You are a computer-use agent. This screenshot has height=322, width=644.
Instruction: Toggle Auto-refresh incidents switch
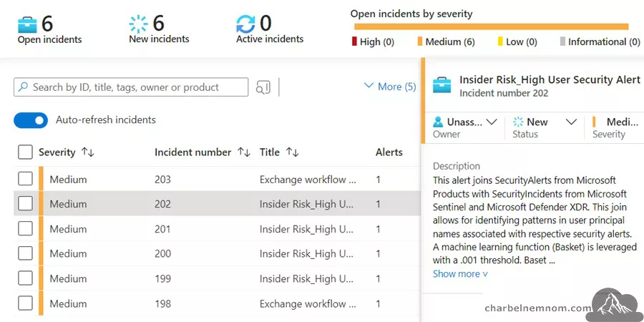[31, 120]
